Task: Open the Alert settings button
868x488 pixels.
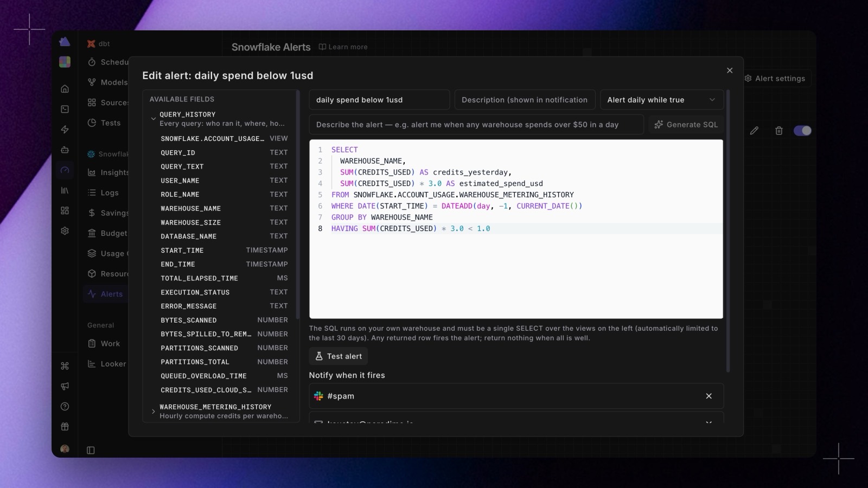Action: coord(775,79)
